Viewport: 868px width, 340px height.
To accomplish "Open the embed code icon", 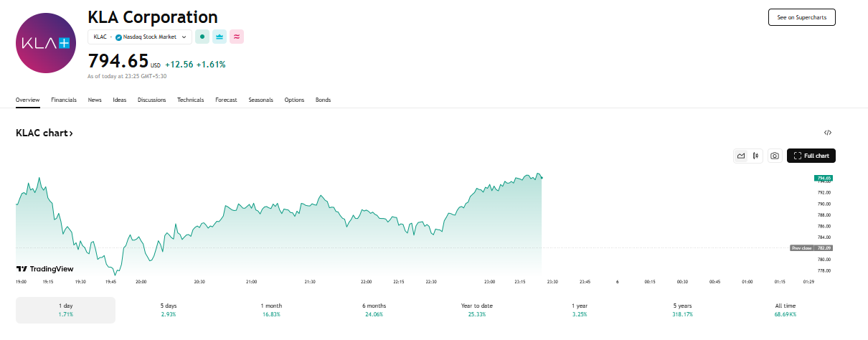I will pos(828,133).
